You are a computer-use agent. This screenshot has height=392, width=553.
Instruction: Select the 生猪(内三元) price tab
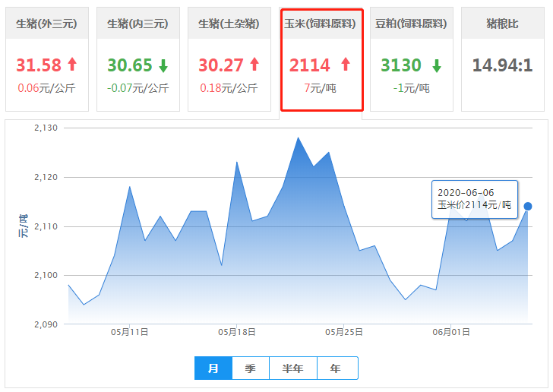[x=138, y=24]
